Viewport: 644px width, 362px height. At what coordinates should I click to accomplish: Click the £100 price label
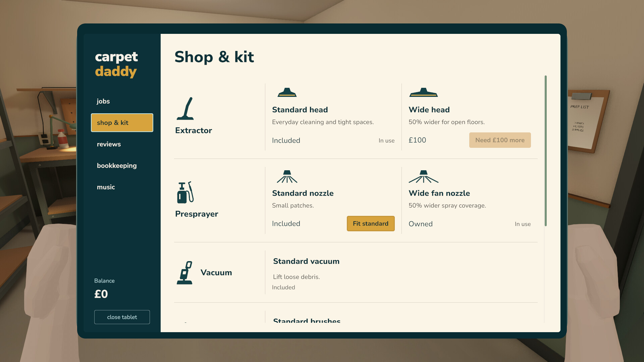(x=417, y=140)
